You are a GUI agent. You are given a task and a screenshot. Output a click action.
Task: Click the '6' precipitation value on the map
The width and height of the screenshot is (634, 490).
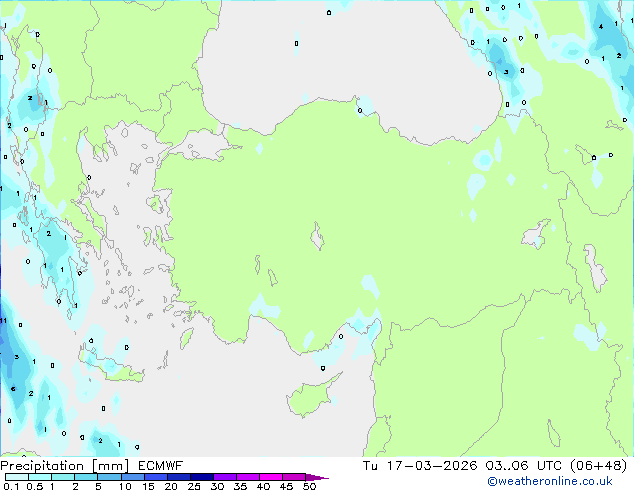point(13,389)
